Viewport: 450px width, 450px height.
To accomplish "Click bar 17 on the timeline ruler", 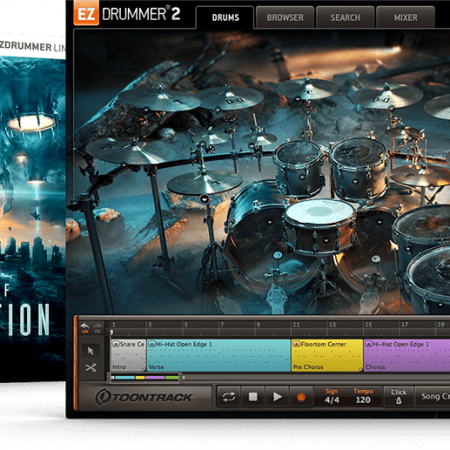I will tap(404, 325).
